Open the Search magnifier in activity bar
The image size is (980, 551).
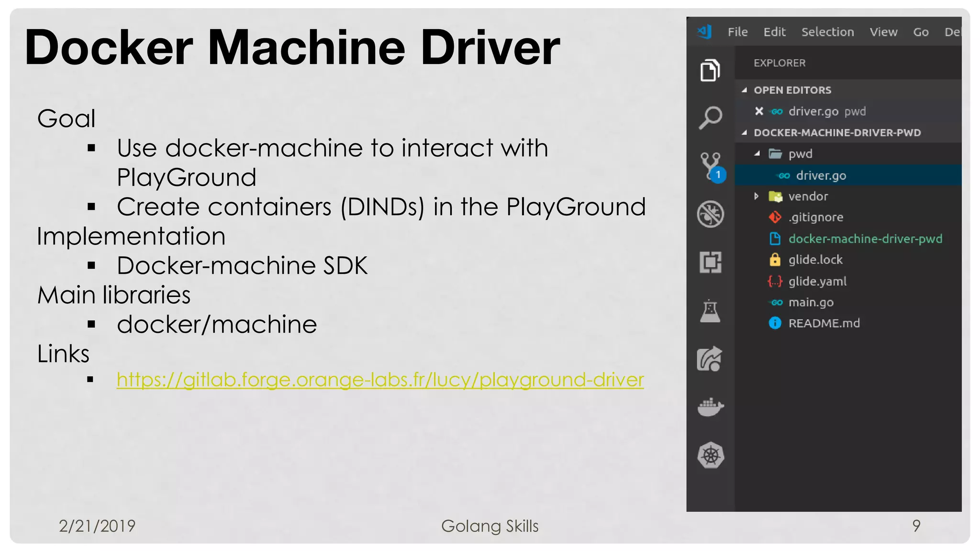point(710,118)
